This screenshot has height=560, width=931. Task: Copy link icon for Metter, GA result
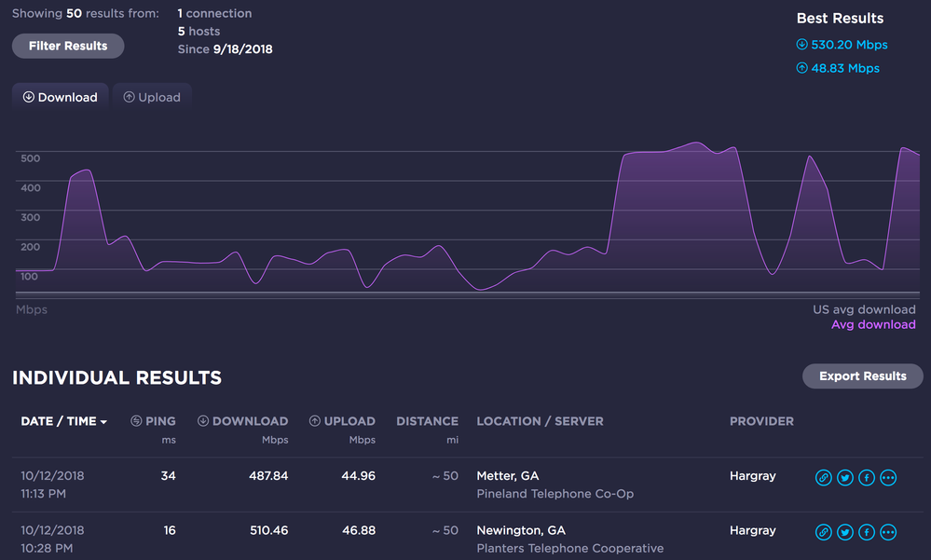point(823,478)
